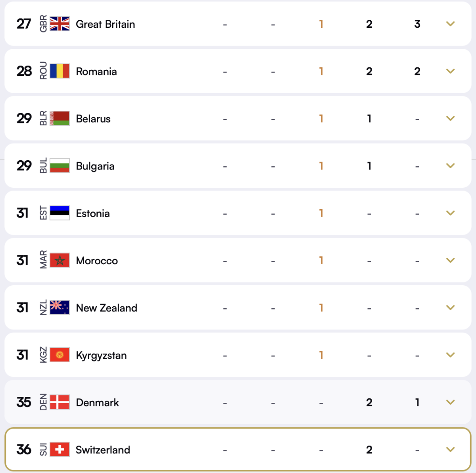476x473 pixels.
Task: Collapse the Switzerland row details
Action: (450, 450)
